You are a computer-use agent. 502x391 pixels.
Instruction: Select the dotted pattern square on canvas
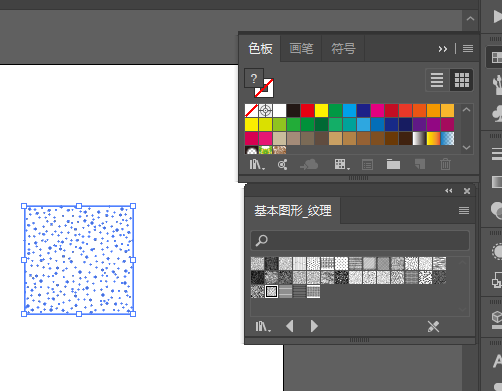[x=79, y=260]
